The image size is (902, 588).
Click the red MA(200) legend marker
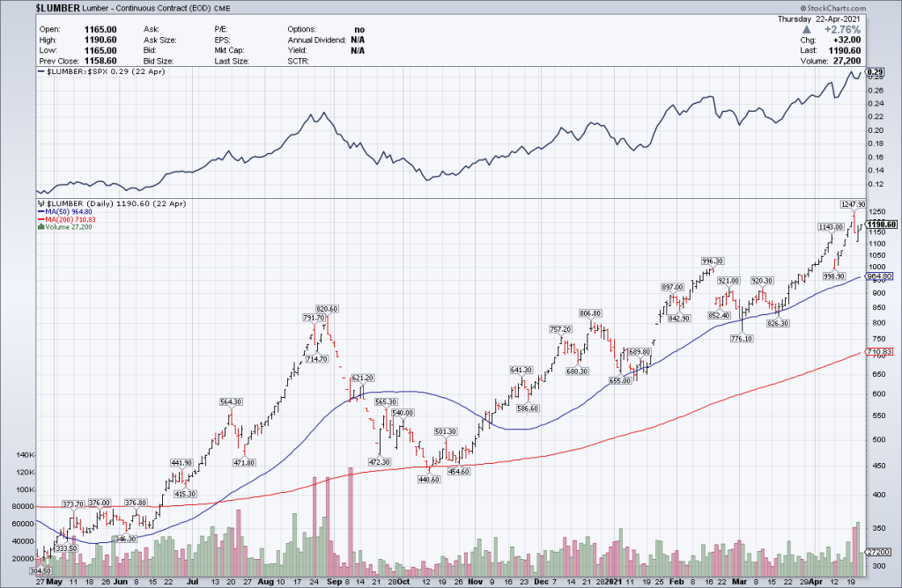39,219
